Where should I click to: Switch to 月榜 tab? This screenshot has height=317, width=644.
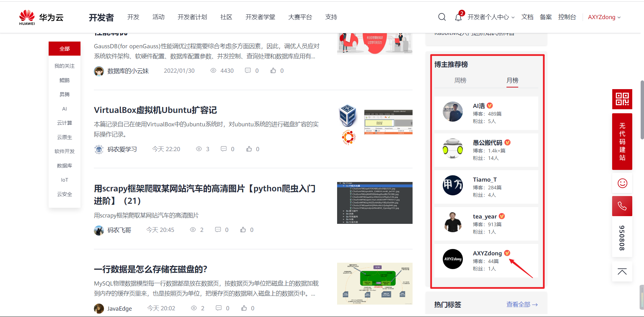pos(512,80)
